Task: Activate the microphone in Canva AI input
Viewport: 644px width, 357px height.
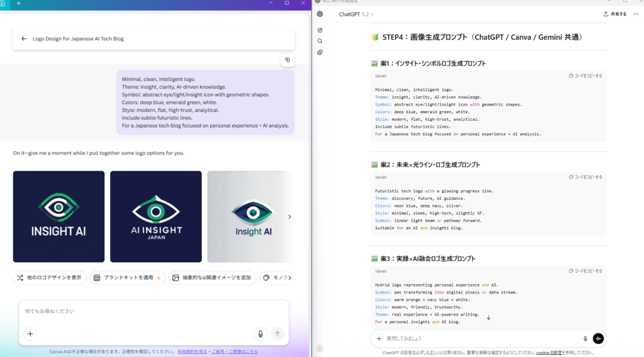Action: (260, 334)
